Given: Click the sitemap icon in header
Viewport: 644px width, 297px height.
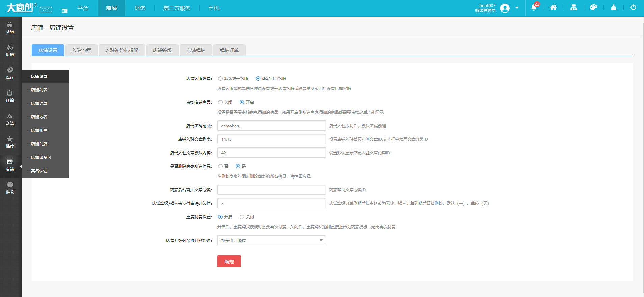Looking at the screenshot, I should pyautogui.click(x=573, y=8).
